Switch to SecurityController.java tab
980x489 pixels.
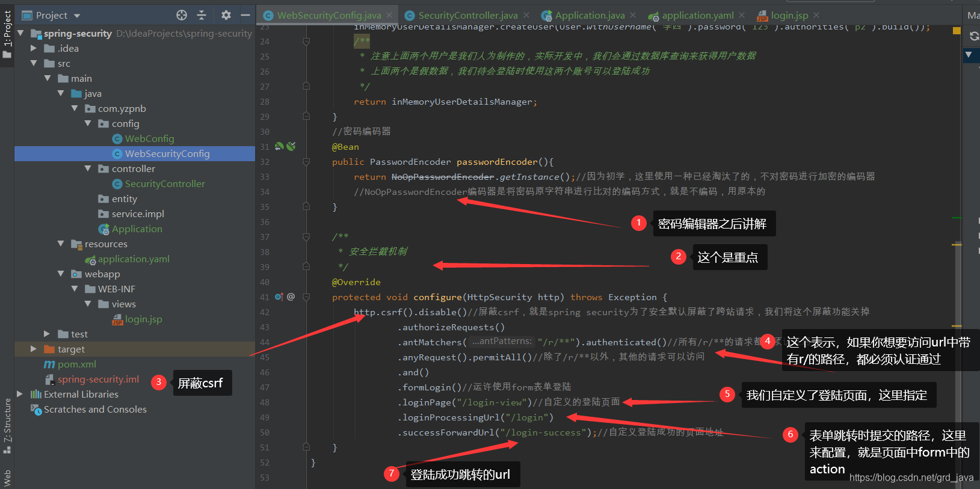coord(468,15)
